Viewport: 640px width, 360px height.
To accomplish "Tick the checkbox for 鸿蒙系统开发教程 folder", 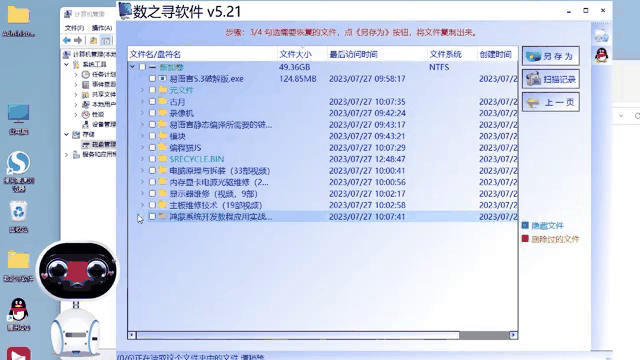I will coord(152,216).
